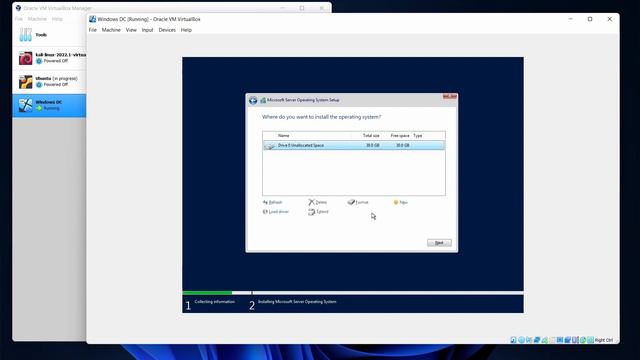
Task: Click Help menu in VirtualBox Manager window
Action: click(57, 19)
